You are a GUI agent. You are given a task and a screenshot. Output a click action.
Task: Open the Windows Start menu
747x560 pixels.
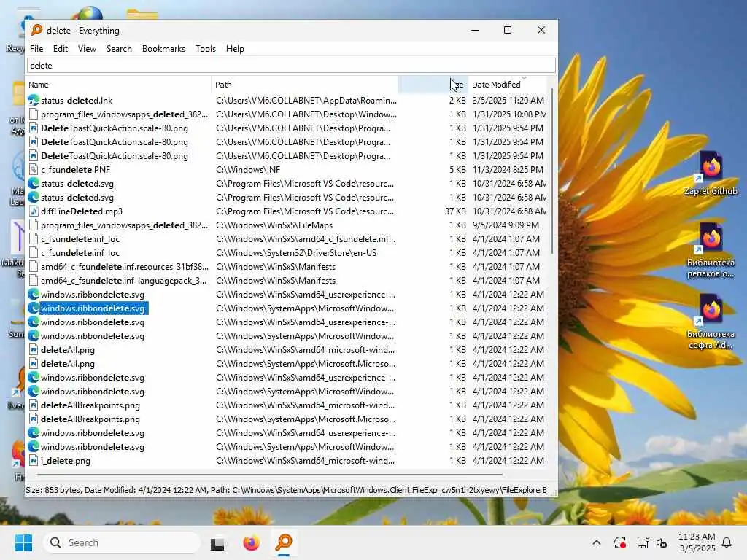click(x=23, y=542)
